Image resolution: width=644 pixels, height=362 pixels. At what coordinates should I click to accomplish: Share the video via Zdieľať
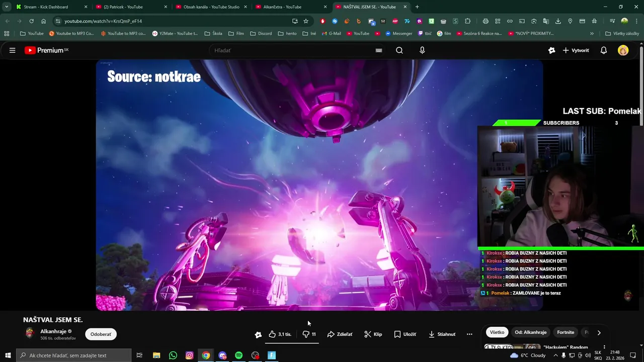click(340, 334)
